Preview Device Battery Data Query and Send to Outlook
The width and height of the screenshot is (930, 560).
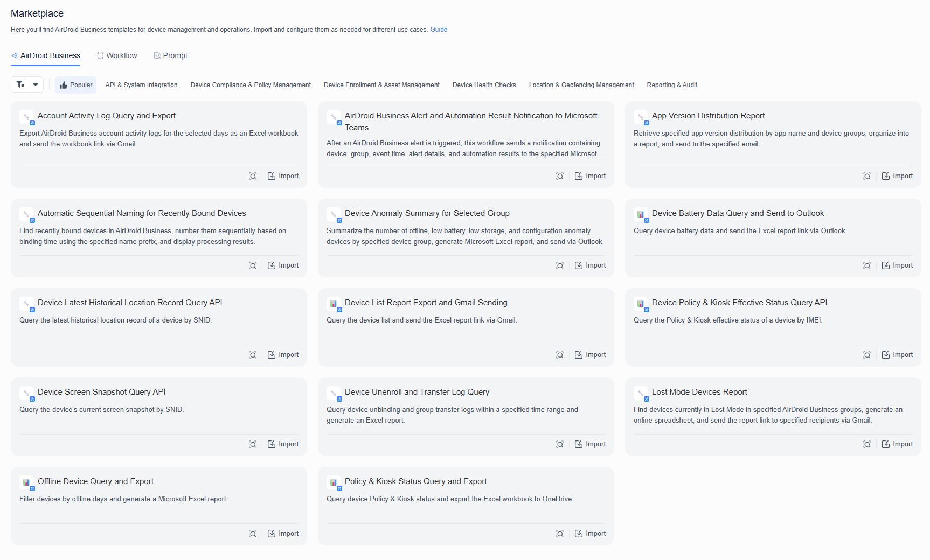pos(867,265)
